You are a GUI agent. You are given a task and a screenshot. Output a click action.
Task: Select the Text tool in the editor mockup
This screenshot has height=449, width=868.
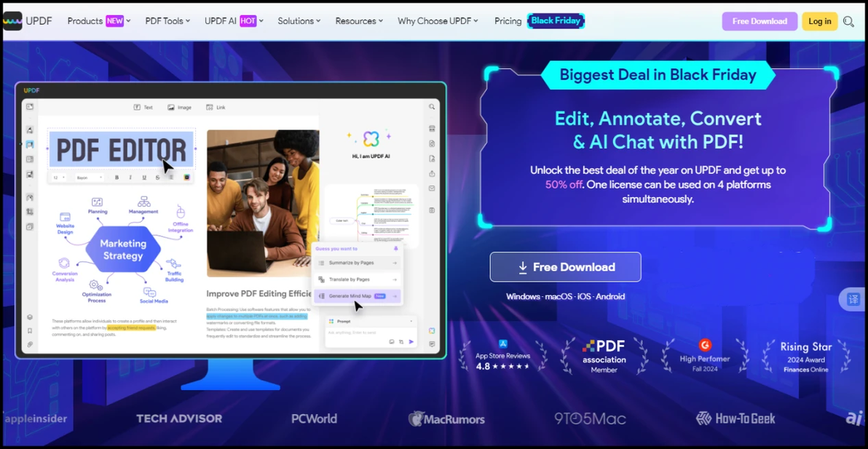143,107
